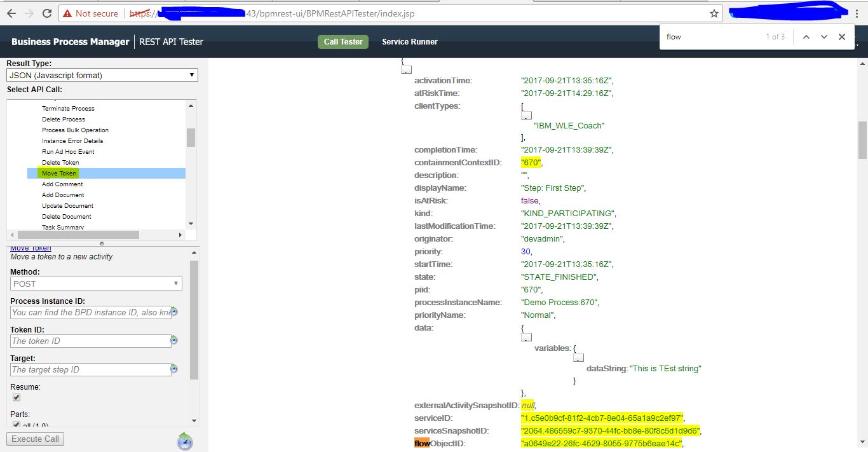
Task: Bookmark the page with the star icon
Action: coord(714,13)
